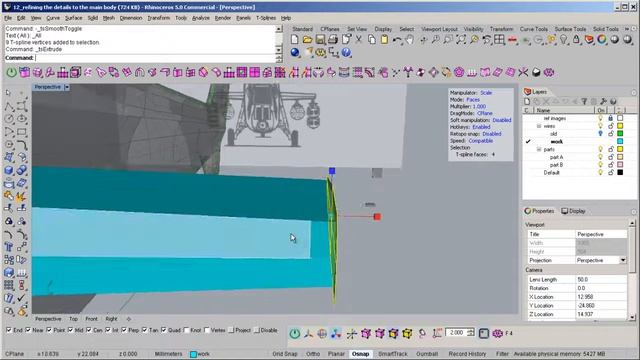Click the Manipulator 'Scale' option value
Viewport: 640px width, 360px height.
click(486, 93)
